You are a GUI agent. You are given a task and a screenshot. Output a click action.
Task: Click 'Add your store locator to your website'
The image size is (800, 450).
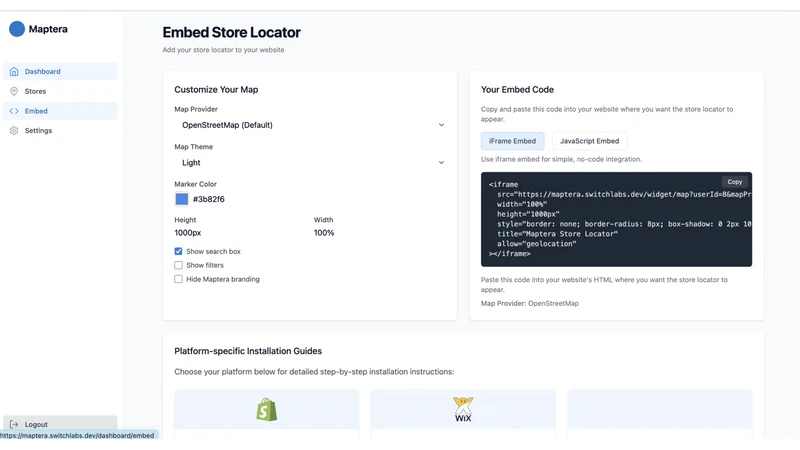223,50
